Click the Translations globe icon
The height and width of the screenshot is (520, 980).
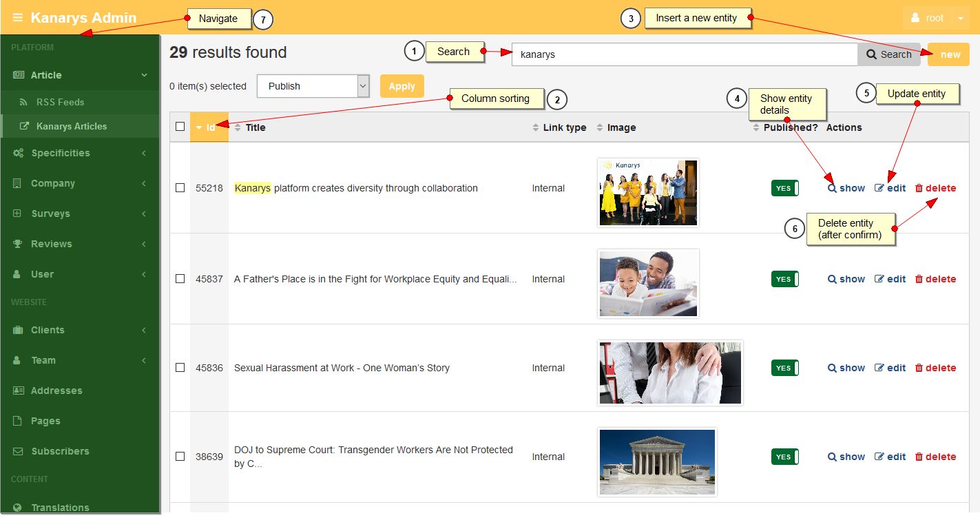click(17, 508)
